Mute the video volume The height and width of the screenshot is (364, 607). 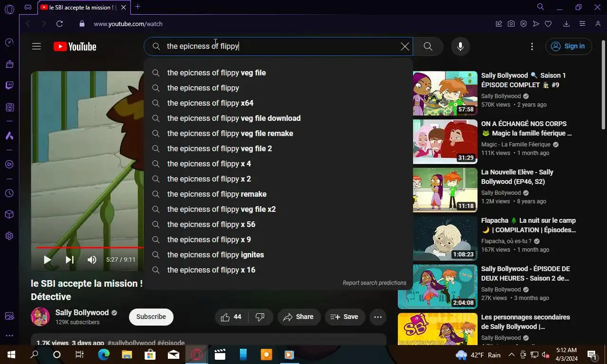(x=92, y=260)
